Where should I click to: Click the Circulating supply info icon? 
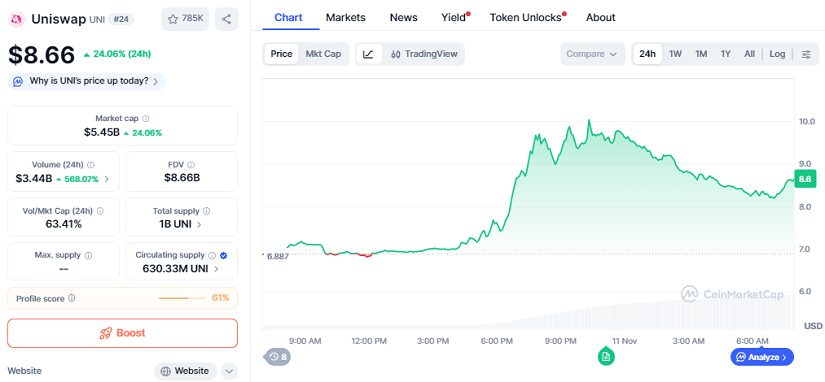click(x=212, y=255)
